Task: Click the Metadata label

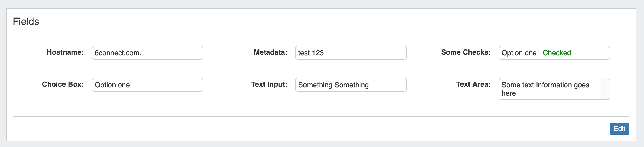Action: coord(270,53)
